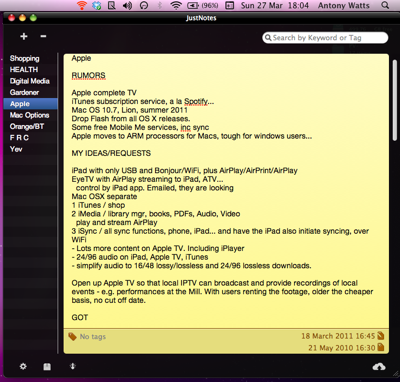Click the magnifier icon in the search field

click(x=268, y=38)
